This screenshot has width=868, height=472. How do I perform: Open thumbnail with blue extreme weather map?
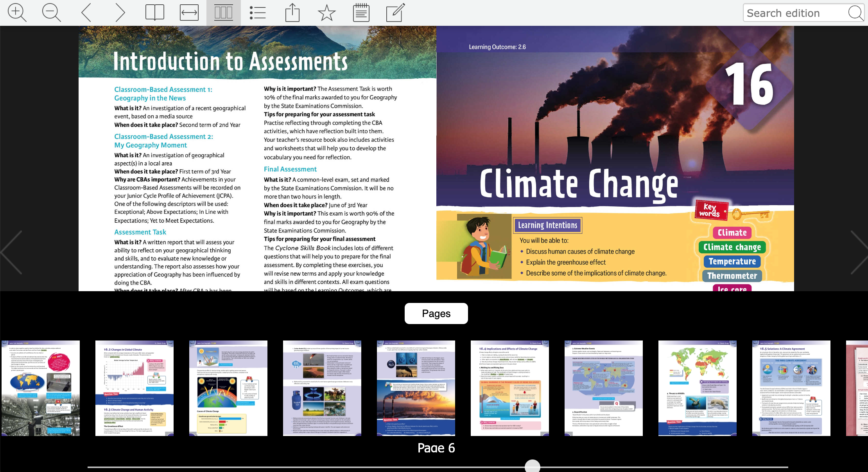tap(604, 388)
